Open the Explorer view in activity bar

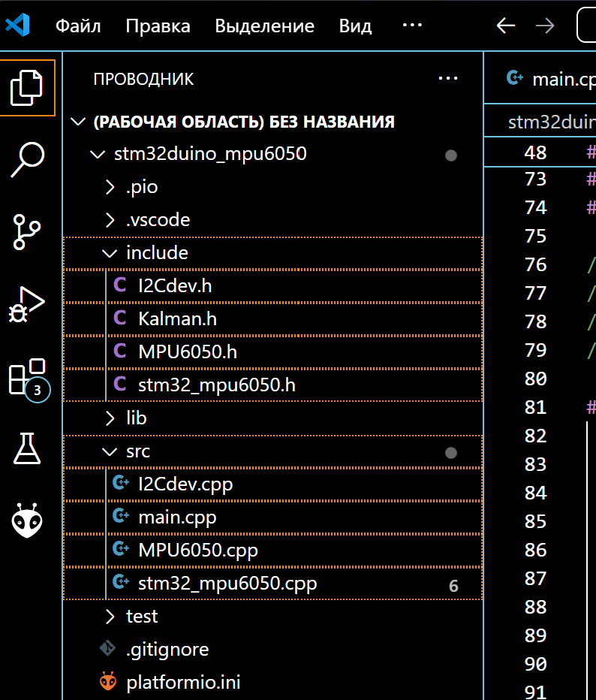[28, 88]
